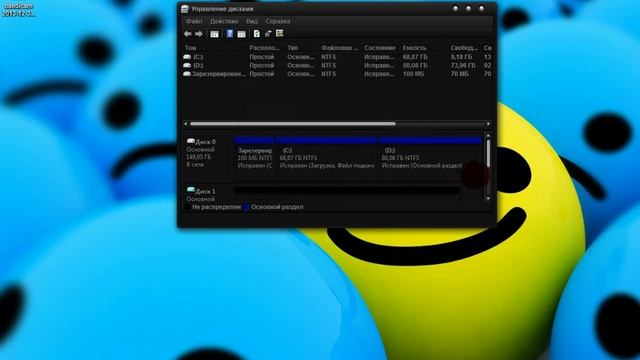Click the blue Основной раздел legend swatch
Image resolution: width=640 pixels, height=360 pixels.
pos(247,207)
